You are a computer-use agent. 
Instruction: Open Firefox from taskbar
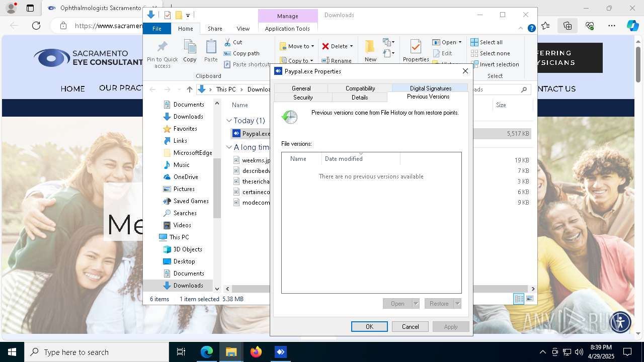(256, 352)
